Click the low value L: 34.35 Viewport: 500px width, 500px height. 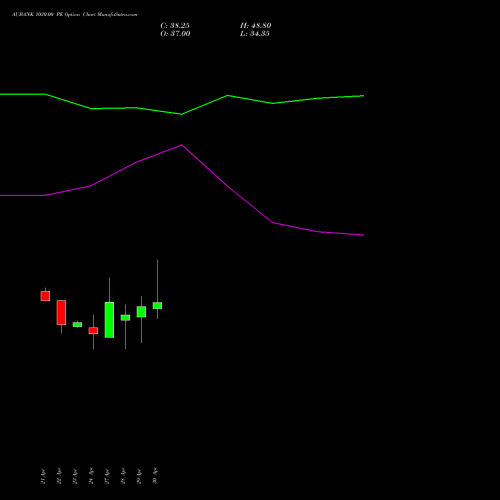point(255,34)
